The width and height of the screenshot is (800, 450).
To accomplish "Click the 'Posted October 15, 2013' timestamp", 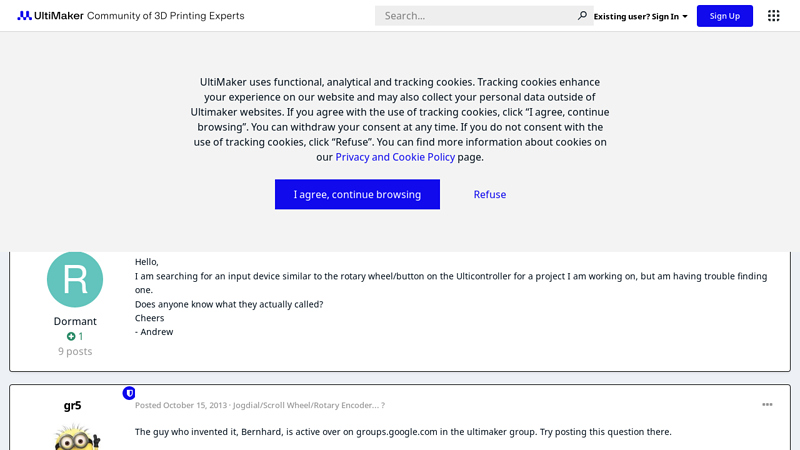I will 180,405.
